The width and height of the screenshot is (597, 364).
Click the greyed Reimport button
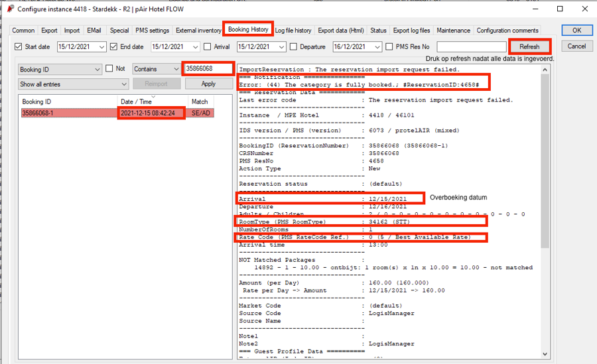coord(156,84)
